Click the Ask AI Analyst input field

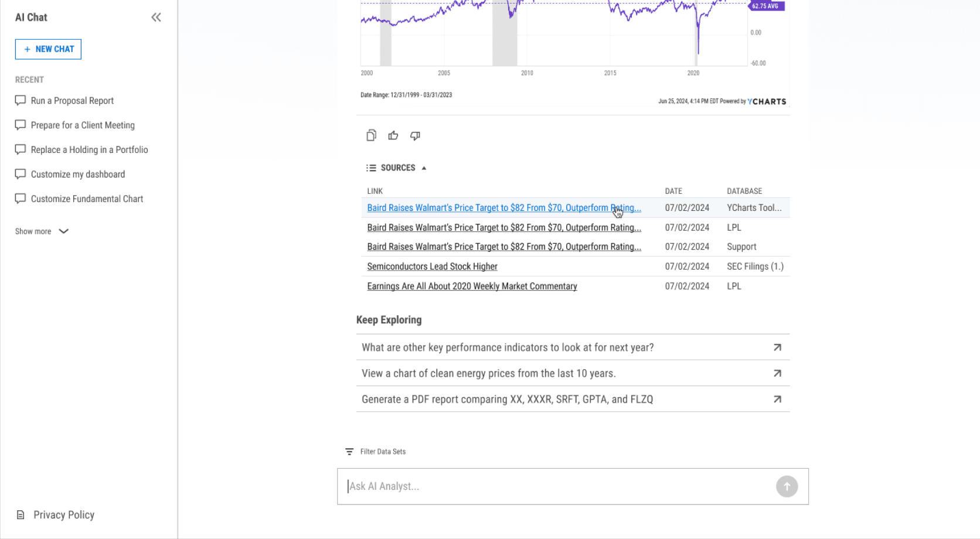point(557,486)
